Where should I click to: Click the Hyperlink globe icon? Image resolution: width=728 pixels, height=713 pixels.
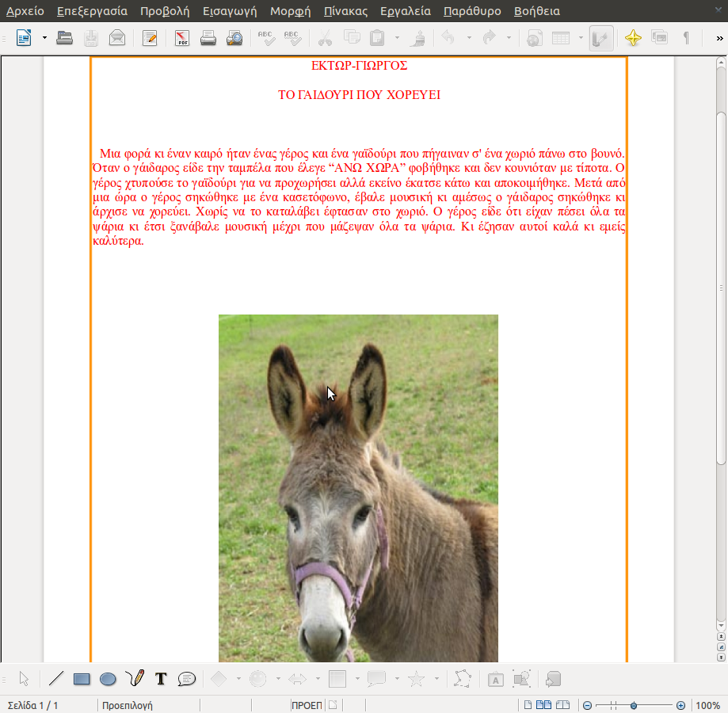click(x=535, y=37)
